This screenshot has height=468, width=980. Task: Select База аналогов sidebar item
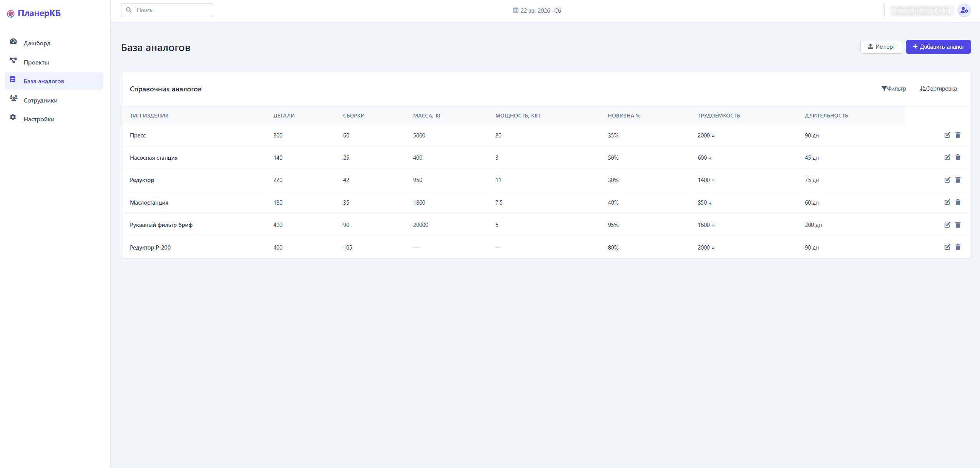(54, 81)
